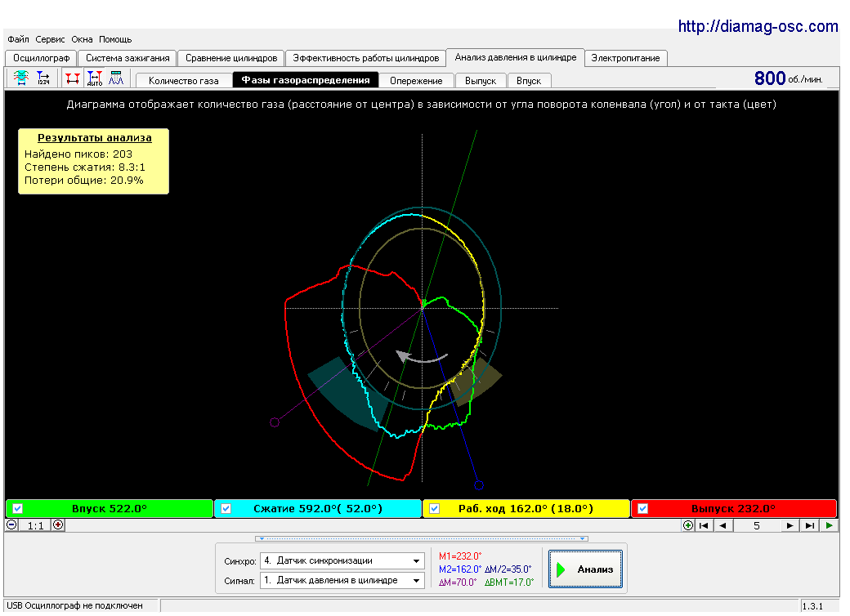Viewport: 850px width, 616px height.
Task: Toggle the Впуск 522.0° checkbox
Action: pyautogui.click(x=18, y=509)
